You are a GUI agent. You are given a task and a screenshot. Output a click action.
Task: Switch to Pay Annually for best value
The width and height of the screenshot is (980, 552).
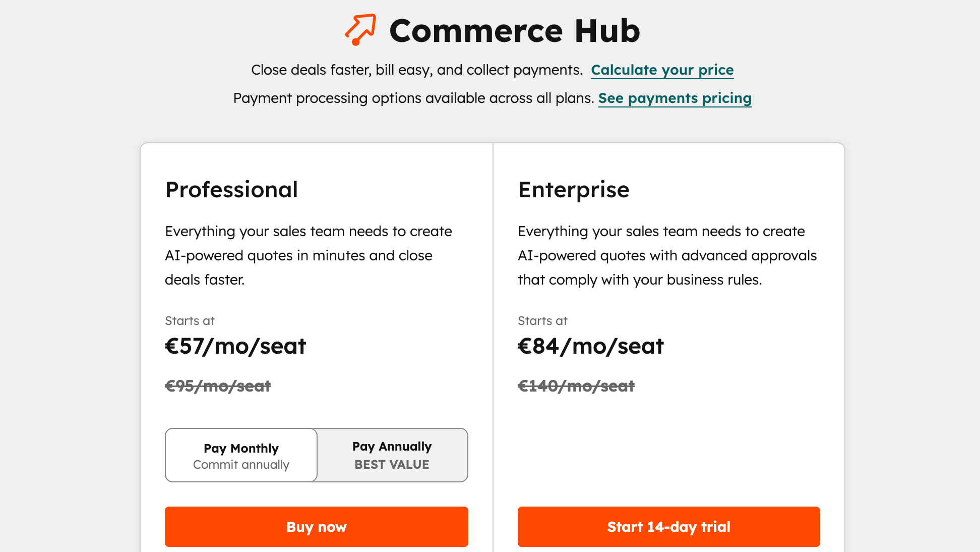point(392,455)
